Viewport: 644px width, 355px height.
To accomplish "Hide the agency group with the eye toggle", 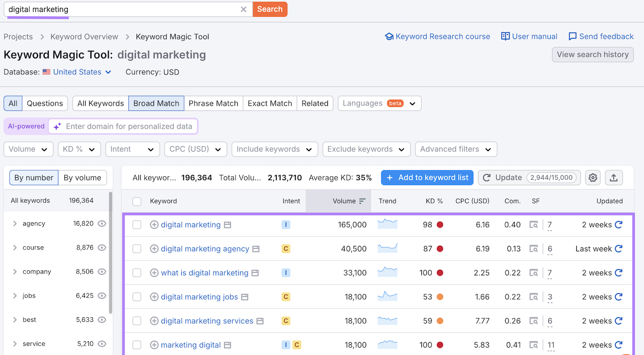I will coord(101,223).
